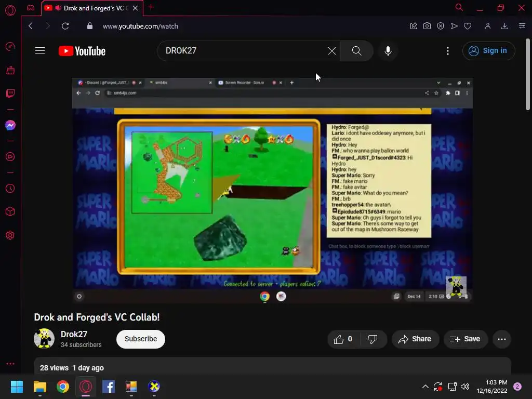
Task: Go back to the previous page
Action: click(31, 26)
